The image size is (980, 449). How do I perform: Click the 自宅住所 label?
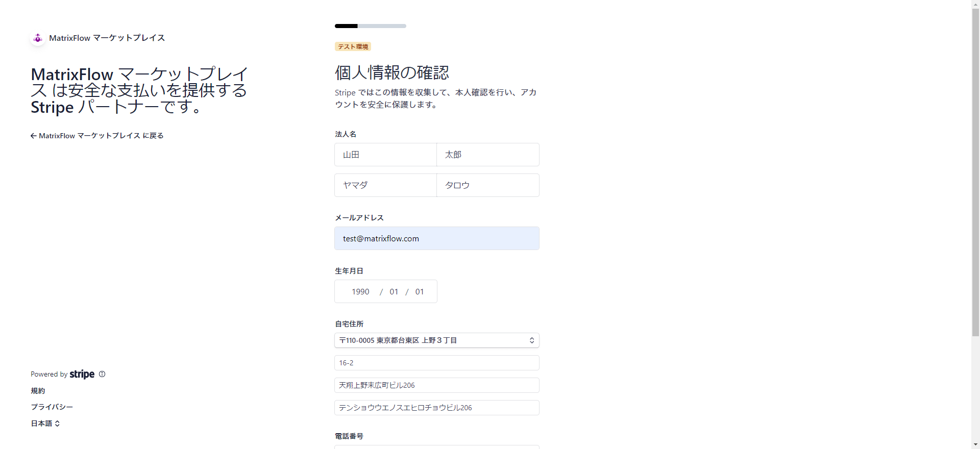(349, 324)
